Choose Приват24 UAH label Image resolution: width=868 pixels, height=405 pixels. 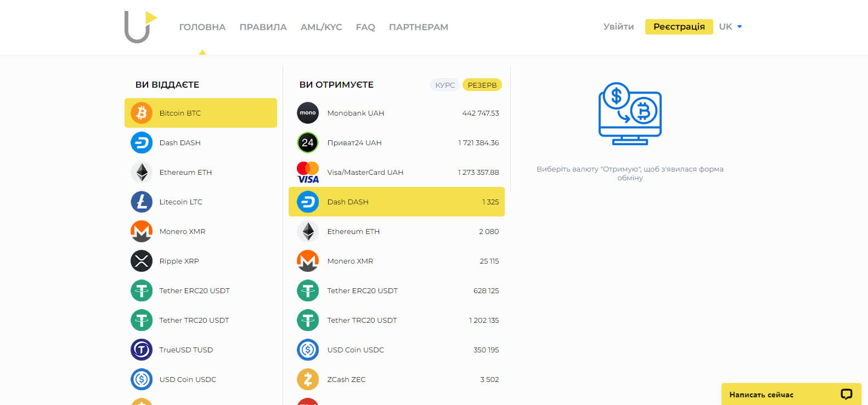coord(354,142)
